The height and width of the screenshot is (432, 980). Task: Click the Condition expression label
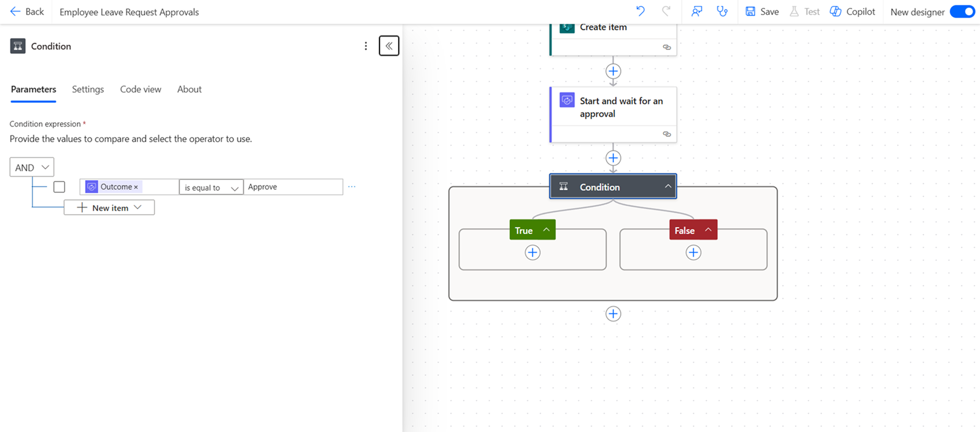point(45,124)
